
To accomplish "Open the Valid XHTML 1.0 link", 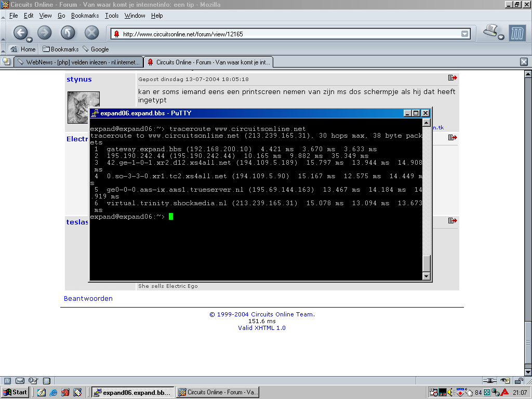I will click(x=262, y=328).
